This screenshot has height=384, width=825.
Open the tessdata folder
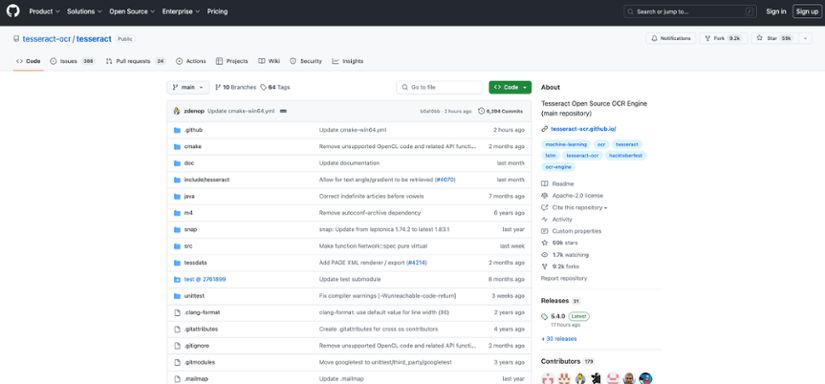click(x=195, y=262)
